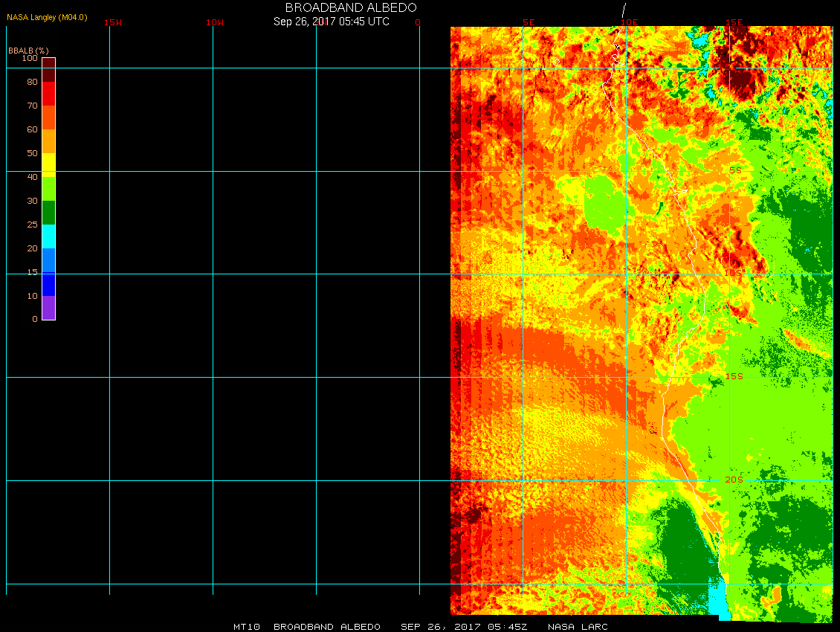Click the legend value '30'
This screenshot has width=840, height=632.
(x=33, y=201)
